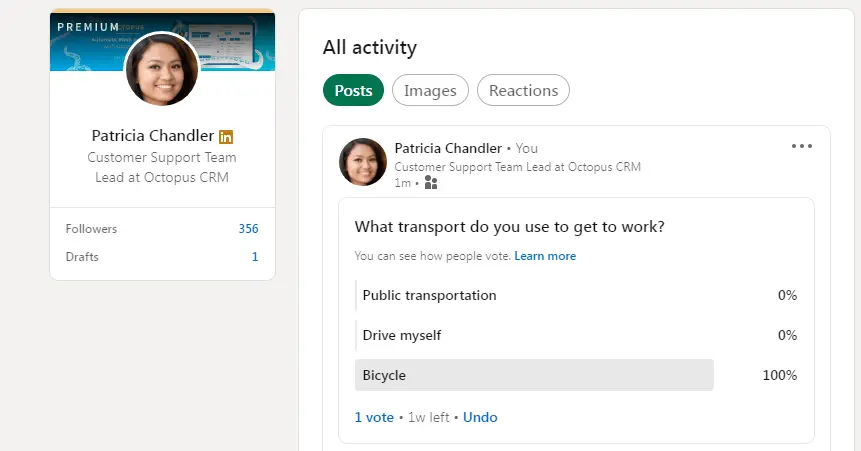The height and width of the screenshot is (451, 861).
Task: Undo your poll vote
Action: (480, 417)
